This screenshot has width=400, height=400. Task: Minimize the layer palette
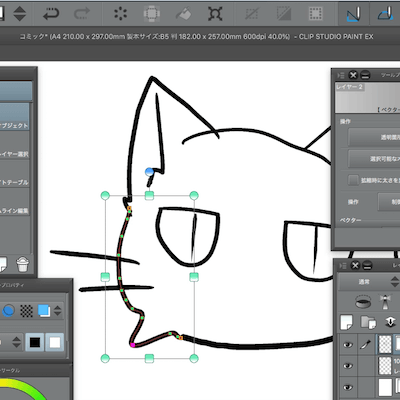click(x=367, y=265)
